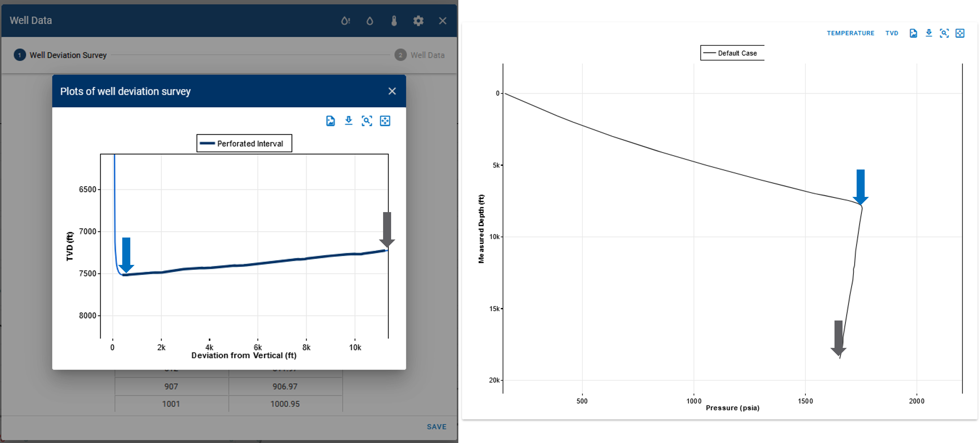Select table cell with value 1001
Image resolution: width=980 pixels, height=443 pixels.
171,404
